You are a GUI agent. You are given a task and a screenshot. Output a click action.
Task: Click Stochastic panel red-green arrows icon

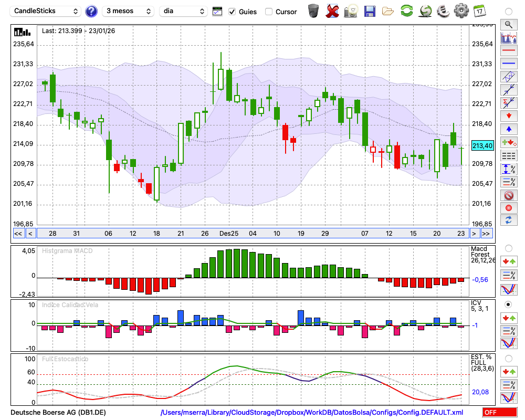pos(509,371)
